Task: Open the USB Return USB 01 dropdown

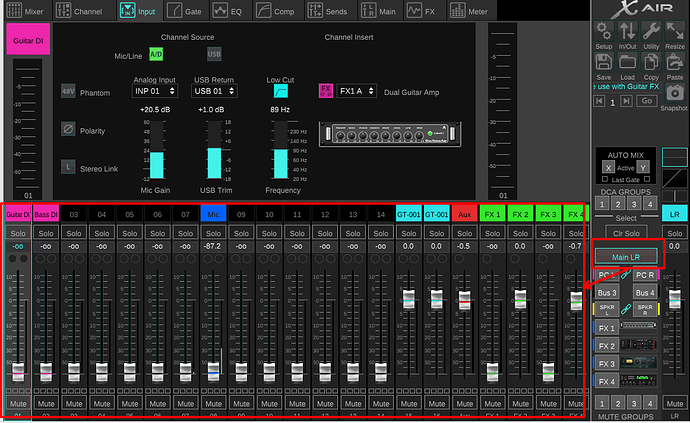Action: tap(215, 91)
